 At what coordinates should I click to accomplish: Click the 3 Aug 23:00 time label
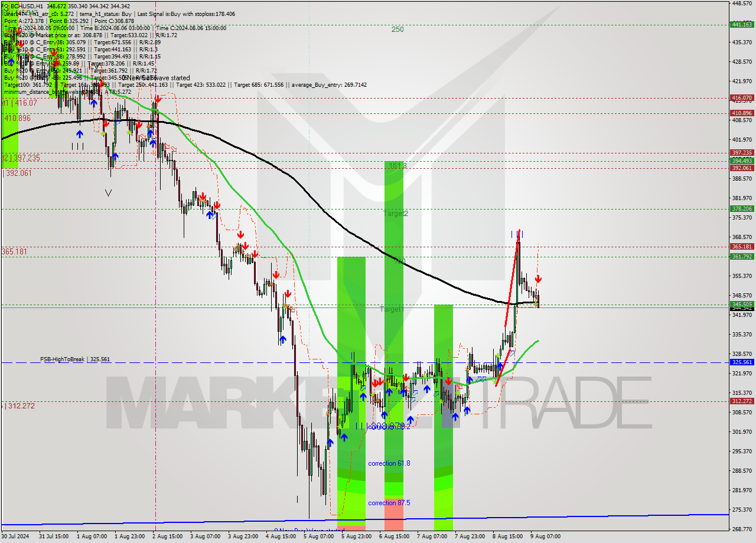(x=243, y=537)
